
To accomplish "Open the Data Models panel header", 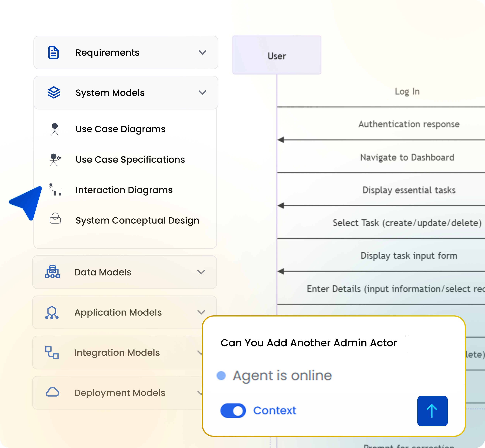I will (124, 272).
